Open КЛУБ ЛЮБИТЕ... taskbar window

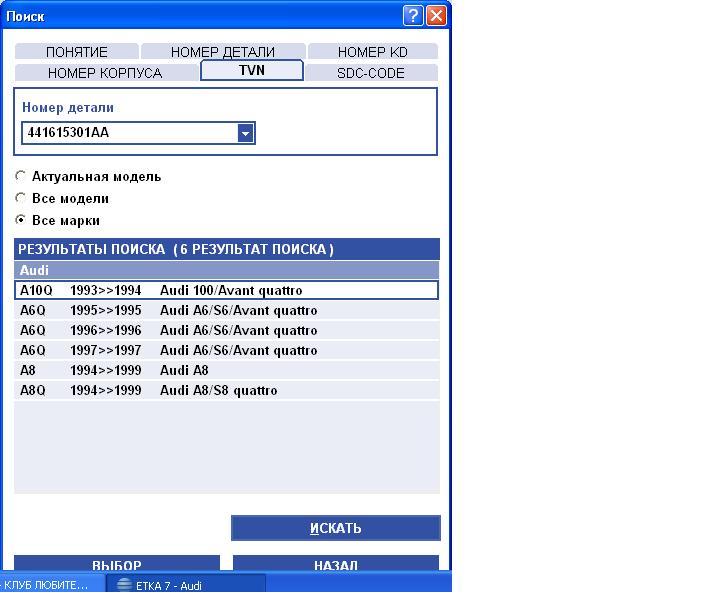point(46,584)
